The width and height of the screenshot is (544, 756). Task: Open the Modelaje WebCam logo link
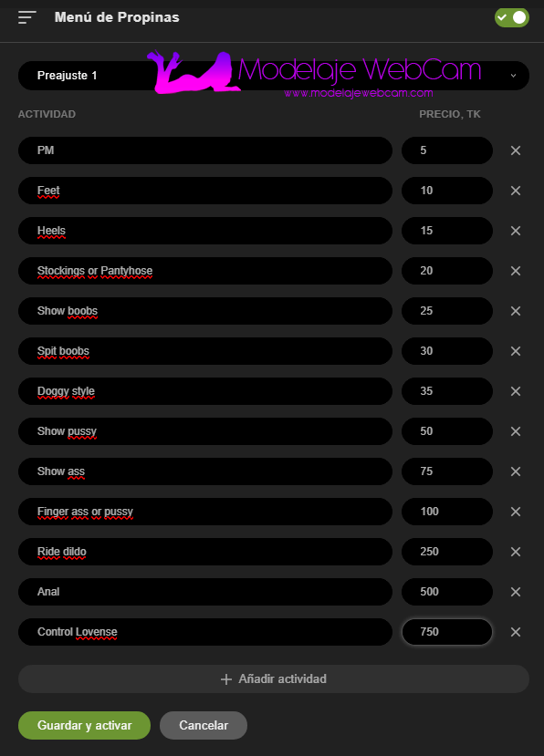click(314, 73)
